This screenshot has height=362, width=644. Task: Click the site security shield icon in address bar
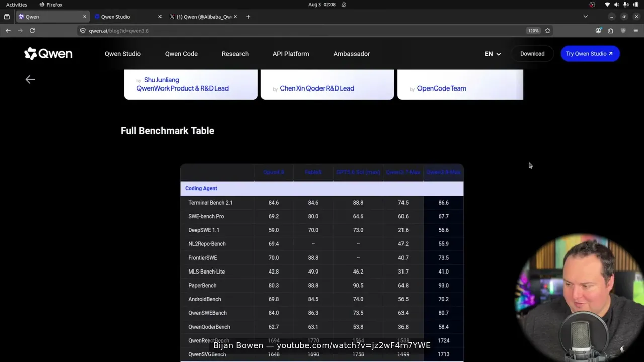[83, 31]
